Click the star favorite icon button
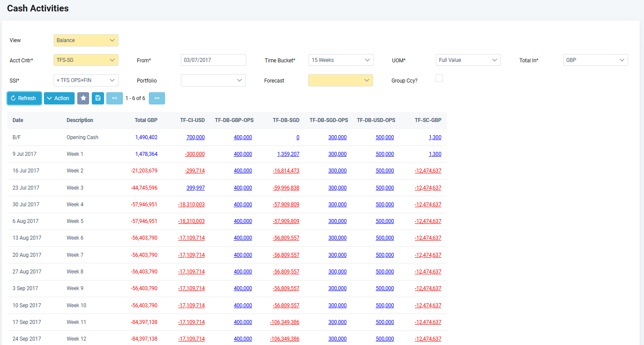This screenshot has height=345, width=644. click(x=83, y=98)
